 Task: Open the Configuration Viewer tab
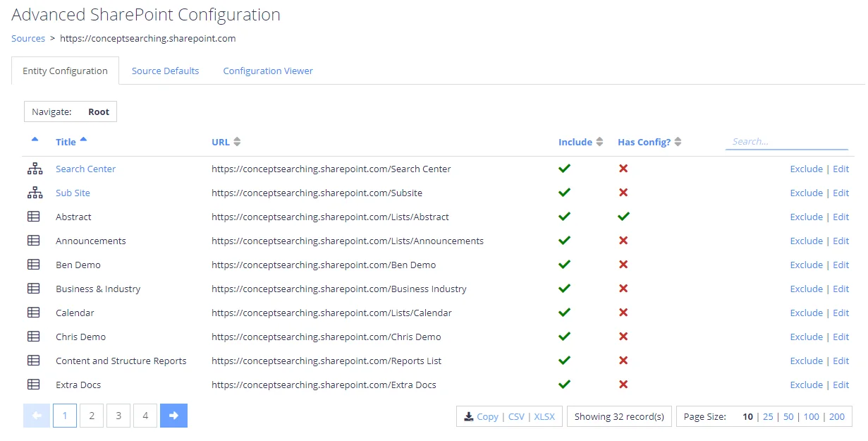(x=268, y=71)
